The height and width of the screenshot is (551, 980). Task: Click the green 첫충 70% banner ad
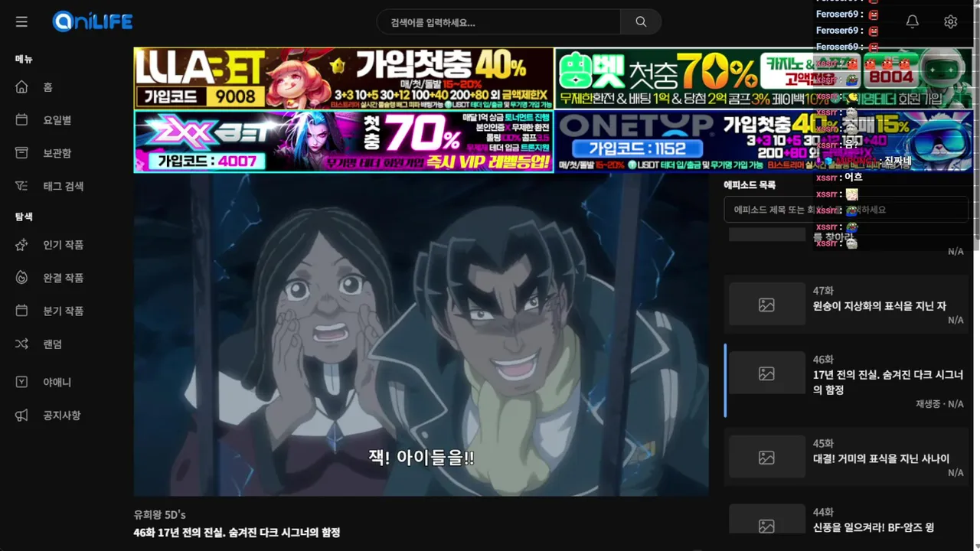point(763,78)
